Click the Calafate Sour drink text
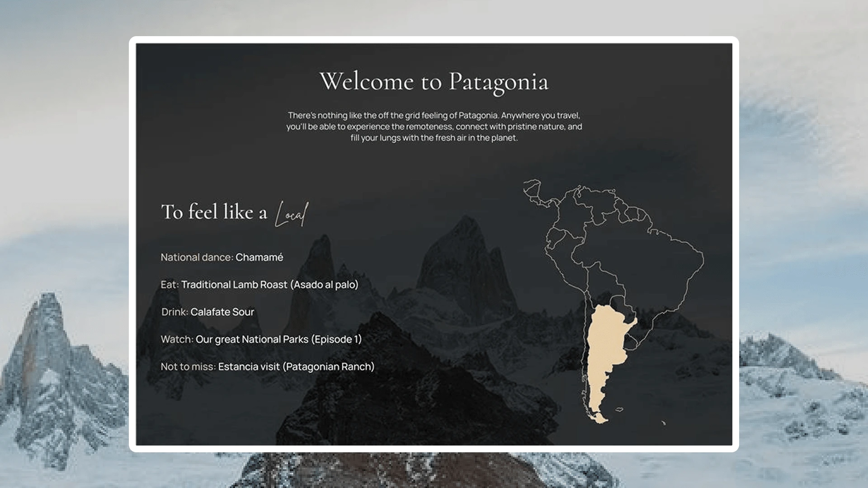 point(222,312)
